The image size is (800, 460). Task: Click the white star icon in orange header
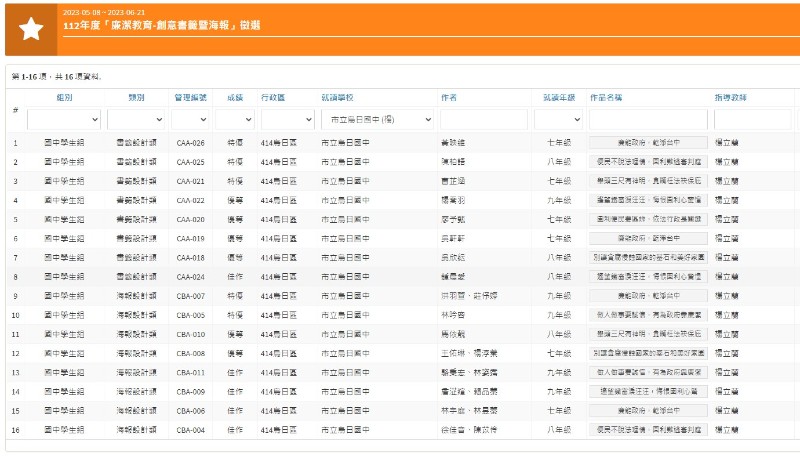31,29
